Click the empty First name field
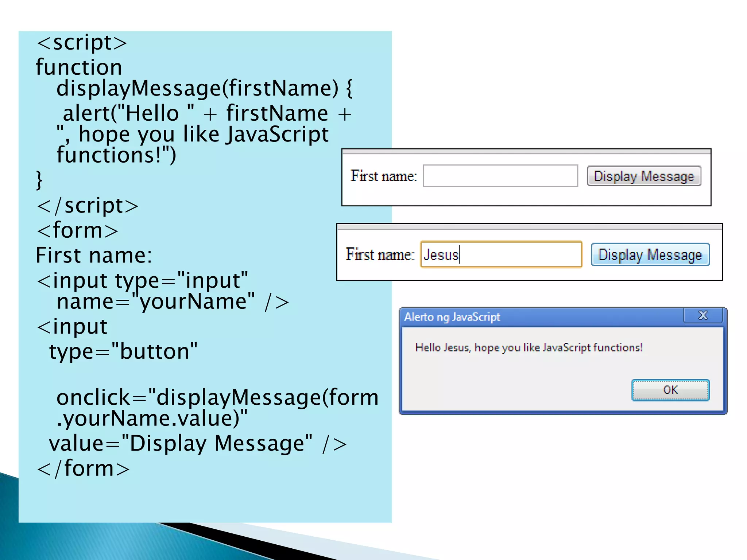747x560 pixels. [500, 176]
